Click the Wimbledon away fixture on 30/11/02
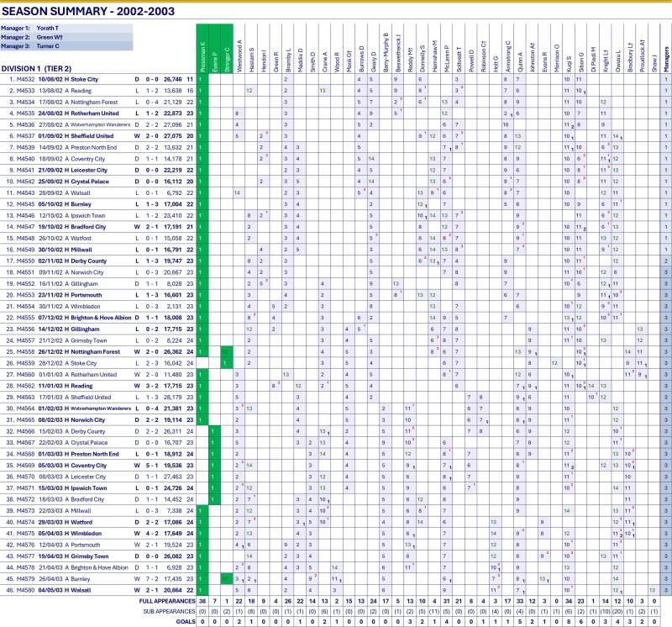The height and width of the screenshot is (627, 672). [x=98, y=307]
